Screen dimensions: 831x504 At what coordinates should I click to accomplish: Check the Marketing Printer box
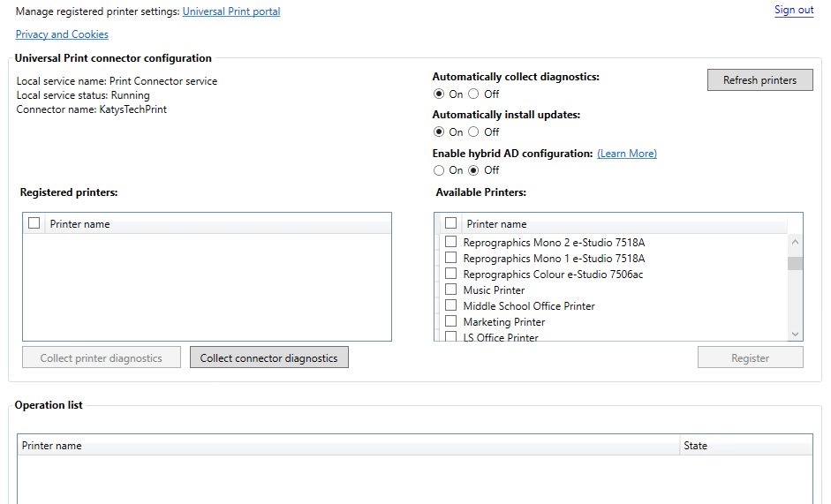pos(451,321)
